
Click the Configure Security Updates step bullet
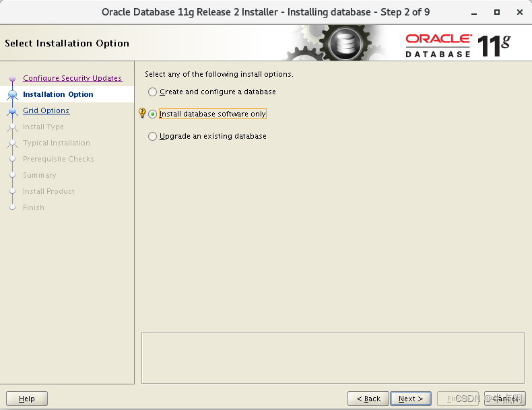(13, 79)
